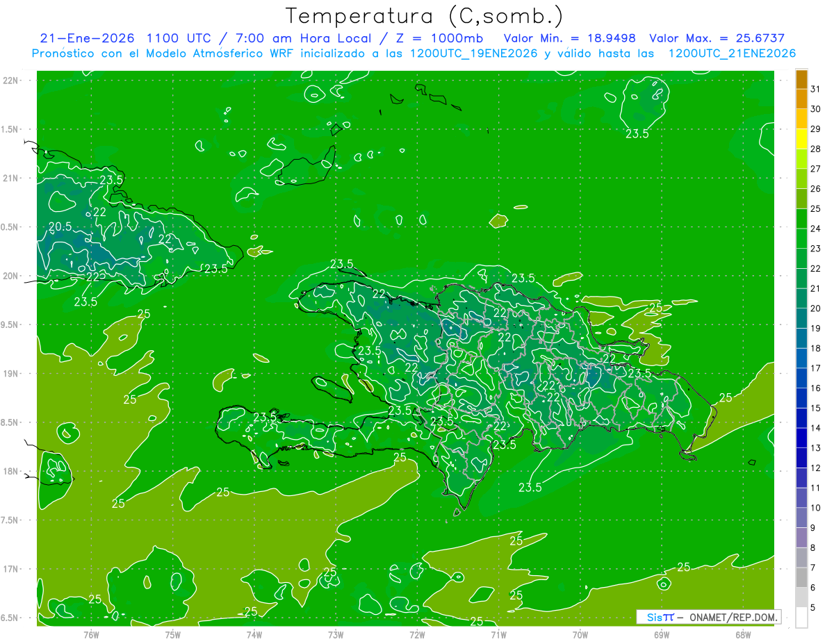Image resolution: width=834 pixels, height=644 pixels.
Task: Click colorbar value "8"
Action: pos(813,547)
